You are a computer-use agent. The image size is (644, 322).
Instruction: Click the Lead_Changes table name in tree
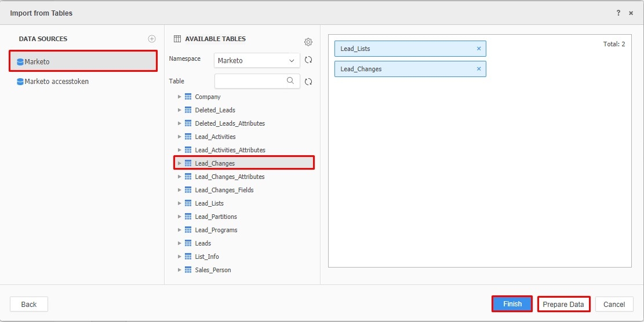point(215,163)
